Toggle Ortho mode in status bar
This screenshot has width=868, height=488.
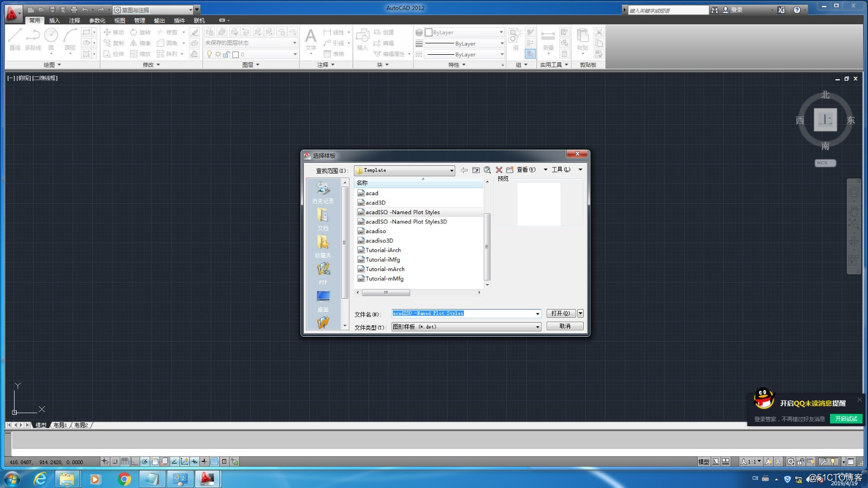135,461
